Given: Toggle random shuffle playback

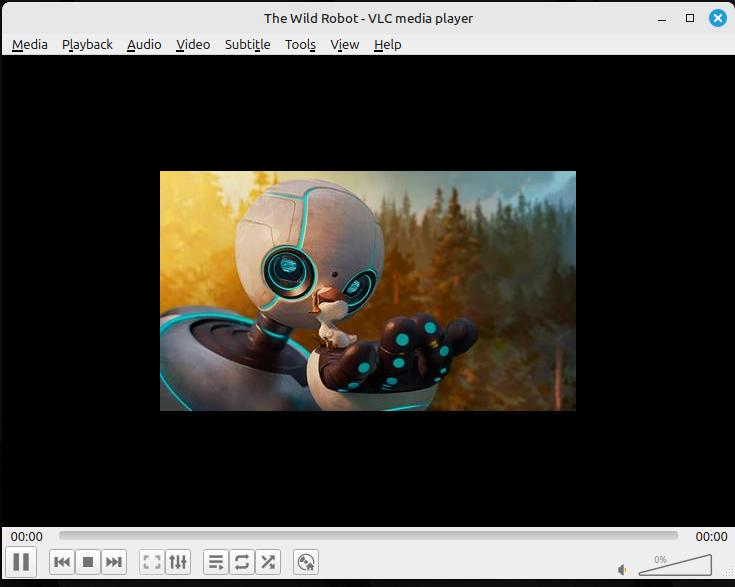Looking at the screenshot, I should [268, 562].
